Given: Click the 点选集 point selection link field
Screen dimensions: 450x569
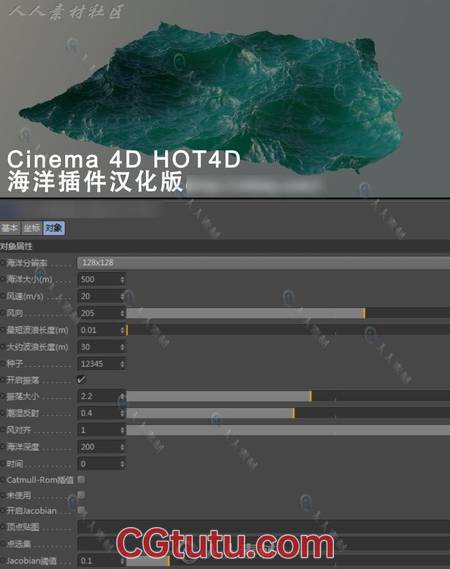Looking at the screenshot, I should pyautogui.click(x=263, y=544).
